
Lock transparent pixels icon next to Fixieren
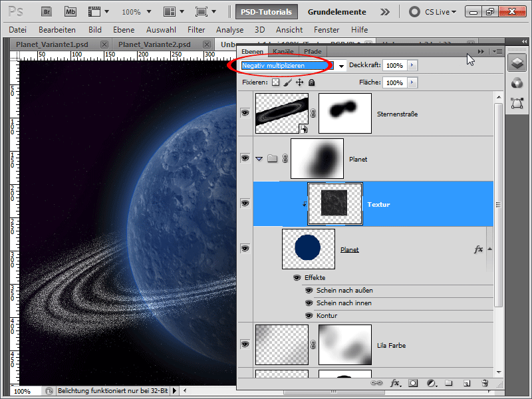tap(276, 82)
